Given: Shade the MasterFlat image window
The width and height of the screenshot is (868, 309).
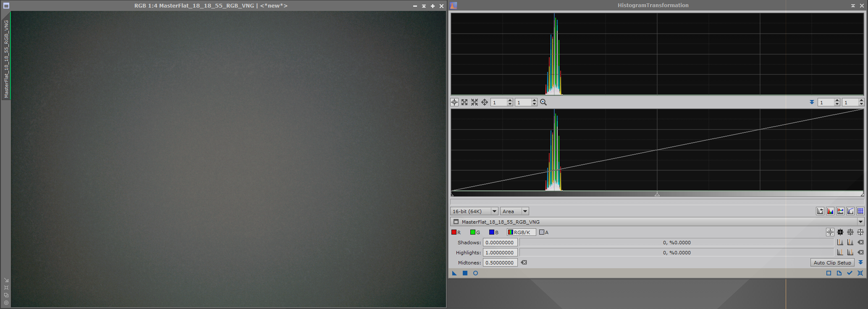Looking at the screenshot, I should click(424, 6).
